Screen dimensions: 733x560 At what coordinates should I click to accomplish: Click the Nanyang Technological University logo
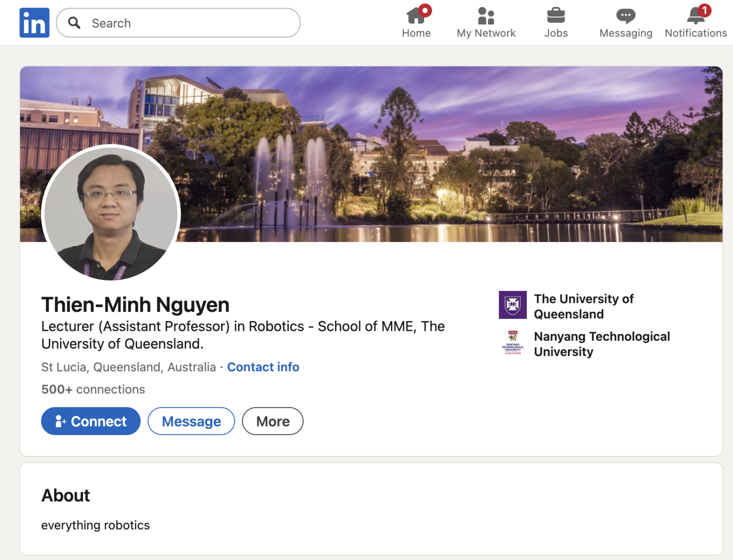512,343
